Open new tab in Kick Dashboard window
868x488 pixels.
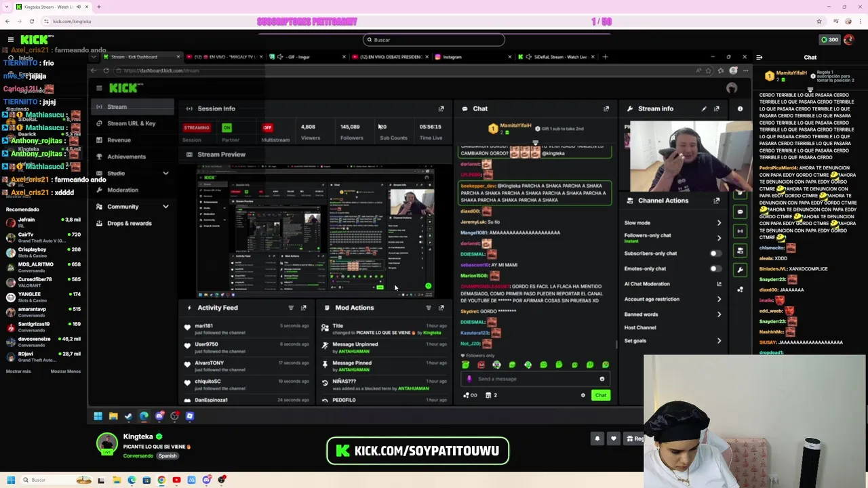[605, 57]
